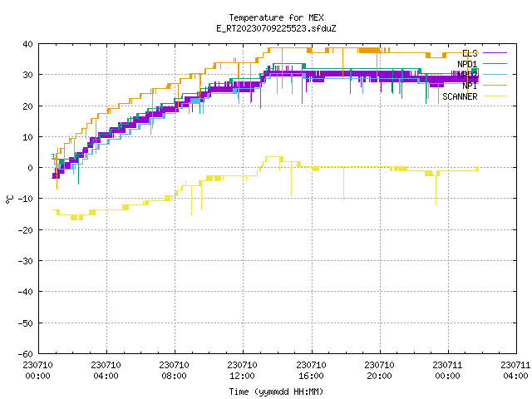The height and width of the screenshot is (399, 532).
Task: Select the y-axis value 0
Action: pyautogui.click(x=31, y=168)
